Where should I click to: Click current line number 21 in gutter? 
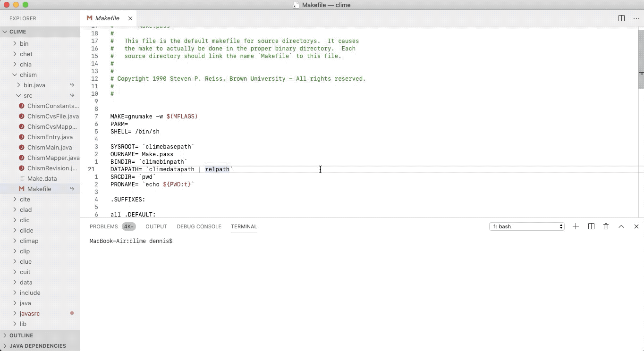[x=91, y=169]
